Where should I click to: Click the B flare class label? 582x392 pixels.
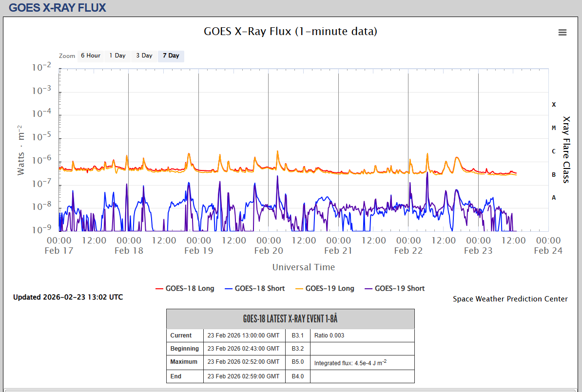click(554, 175)
